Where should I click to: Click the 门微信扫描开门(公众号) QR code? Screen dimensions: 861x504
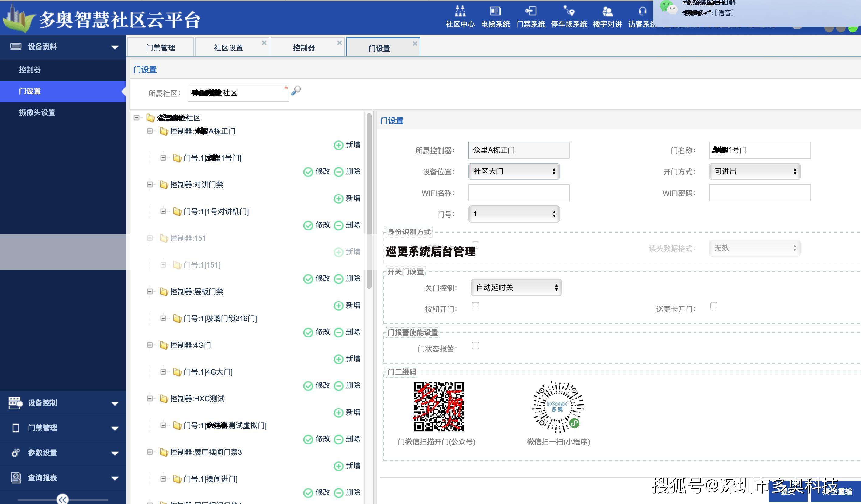click(439, 407)
